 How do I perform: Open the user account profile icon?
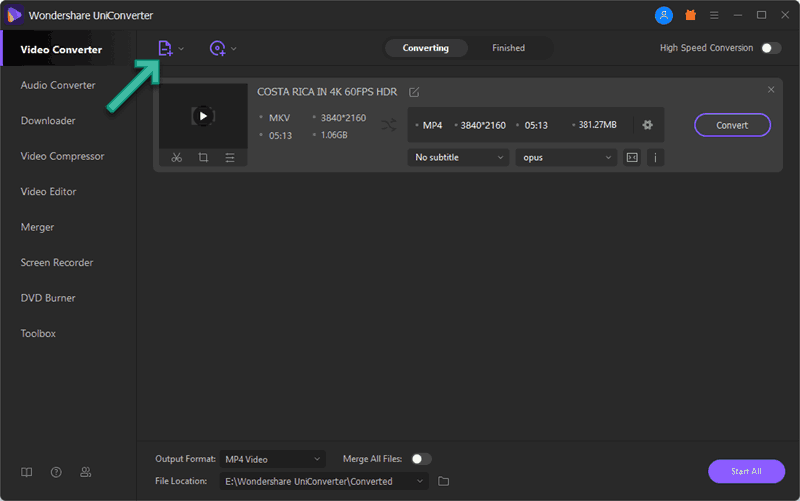pos(664,15)
